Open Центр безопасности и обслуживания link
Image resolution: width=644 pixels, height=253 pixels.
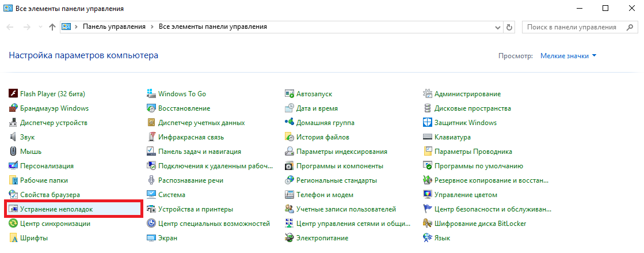(493, 209)
